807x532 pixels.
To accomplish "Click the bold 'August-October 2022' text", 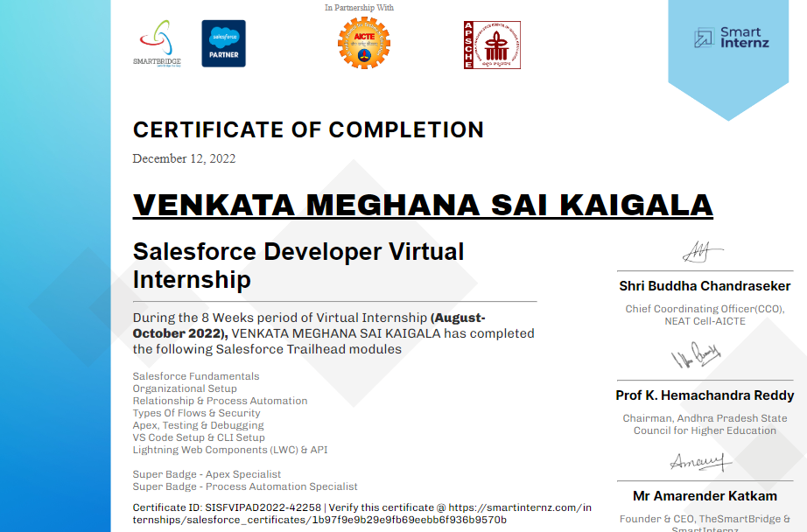I will click(309, 325).
